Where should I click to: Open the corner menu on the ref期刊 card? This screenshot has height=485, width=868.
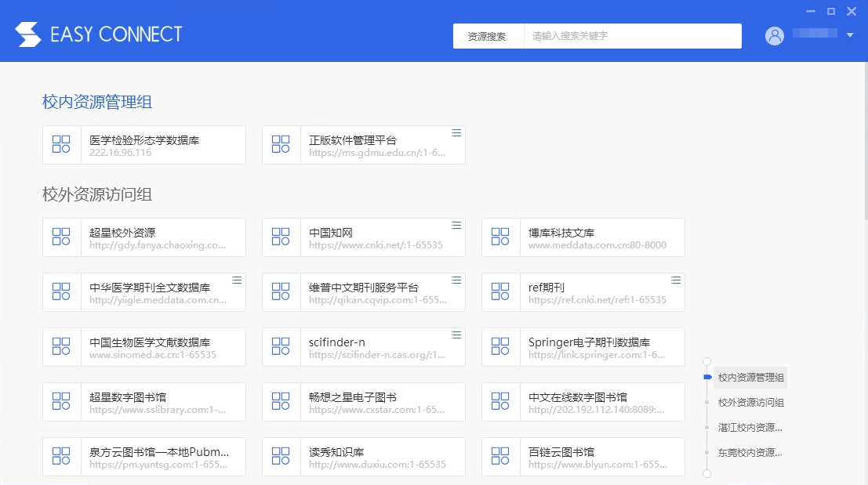click(676, 280)
